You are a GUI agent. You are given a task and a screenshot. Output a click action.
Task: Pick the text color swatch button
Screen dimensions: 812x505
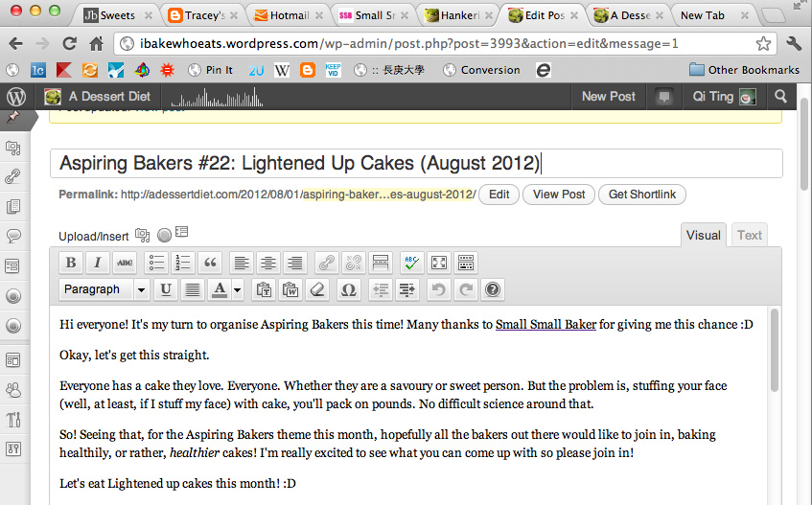coord(220,289)
